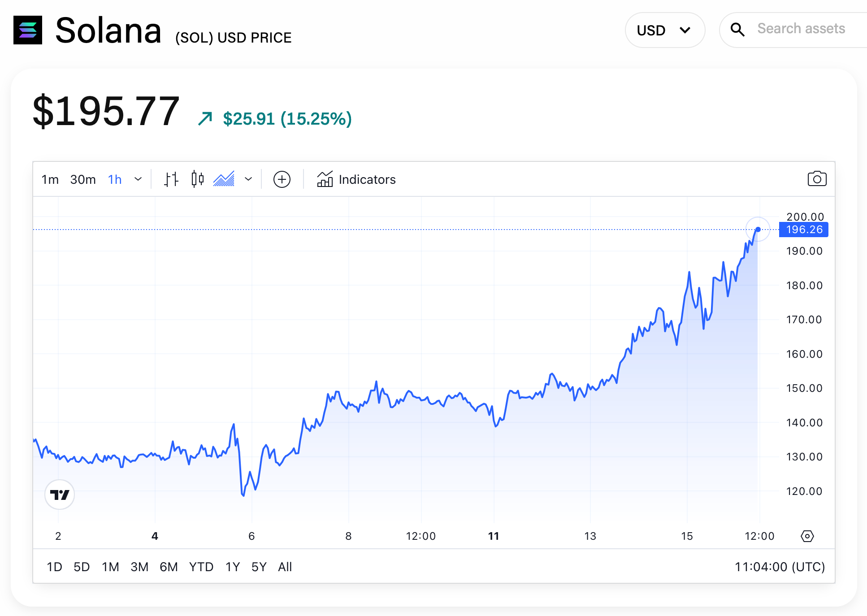Image resolution: width=867 pixels, height=616 pixels.
Task: Take a chart snapshot with camera icon
Action: [x=817, y=179]
